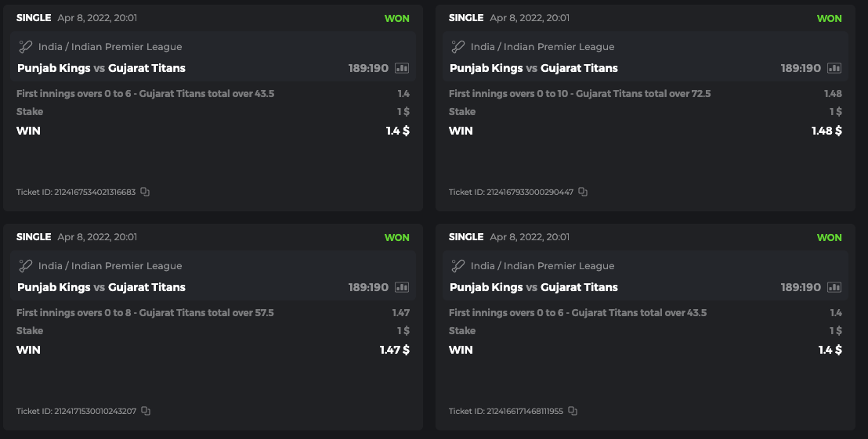Click cricket sport icon in ticket 111955 card
Screen dimensions: 868x439
458,266
